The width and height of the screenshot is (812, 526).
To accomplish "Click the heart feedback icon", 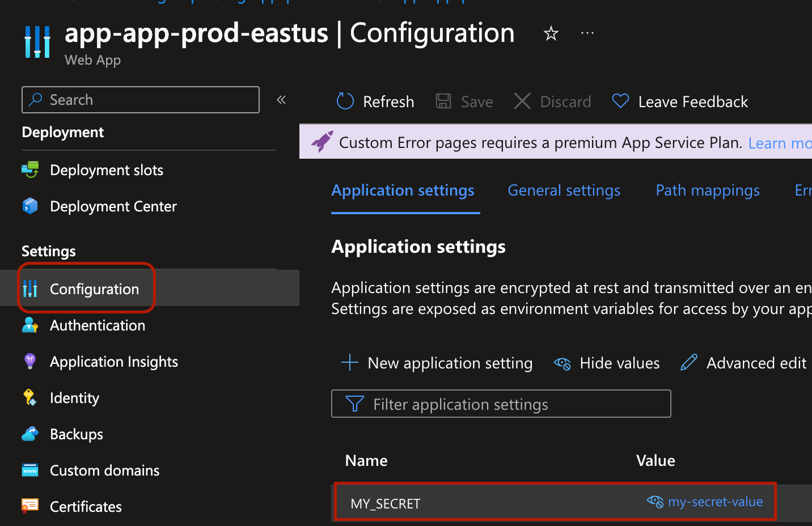I will 621,101.
